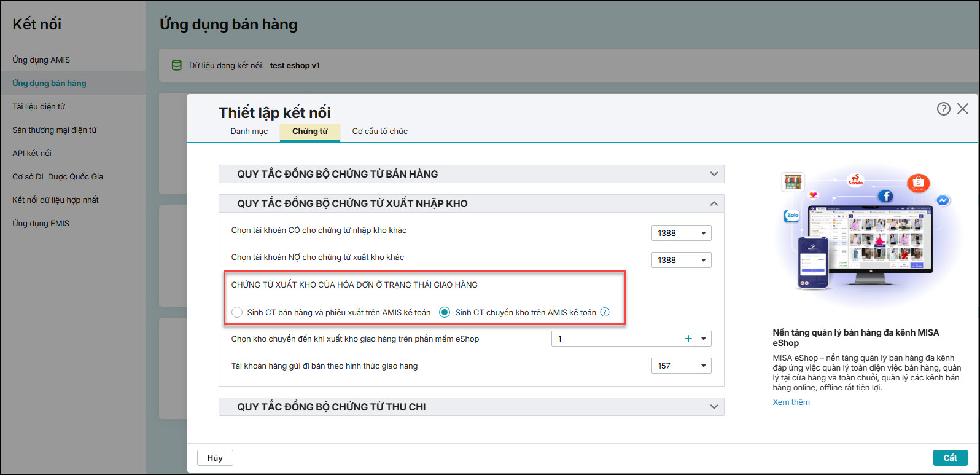Open the help question mark icon in dialog header
980x475 pixels.
coord(943,109)
